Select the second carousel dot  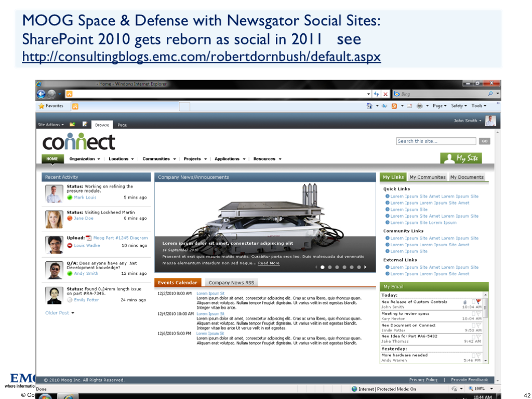click(330, 268)
